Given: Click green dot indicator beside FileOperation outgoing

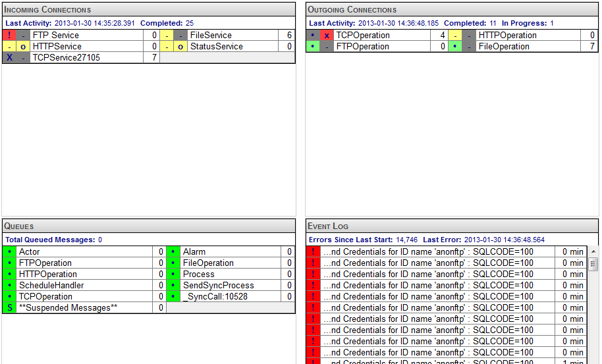Looking at the screenshot, I should 455,47.
